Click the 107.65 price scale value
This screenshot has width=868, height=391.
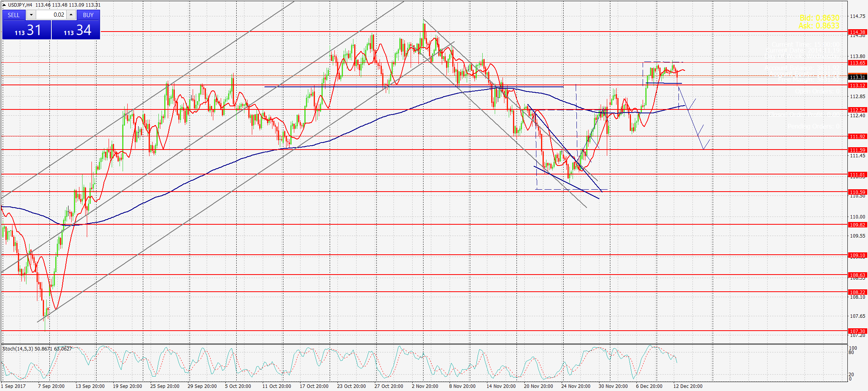click(x=857, y=316)
